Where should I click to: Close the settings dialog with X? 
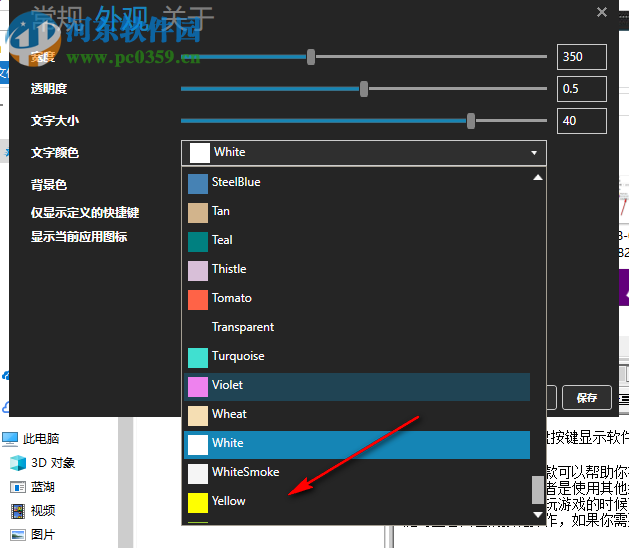(x=601, y=12)
